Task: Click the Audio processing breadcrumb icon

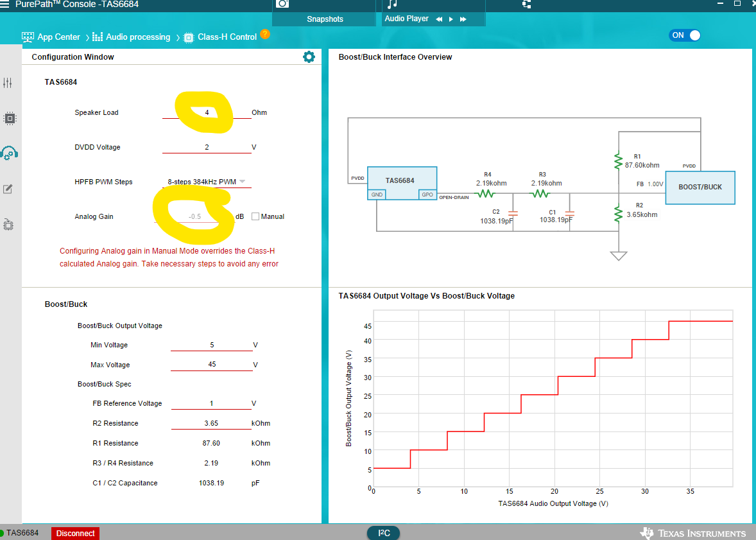Action: (98, 37)
